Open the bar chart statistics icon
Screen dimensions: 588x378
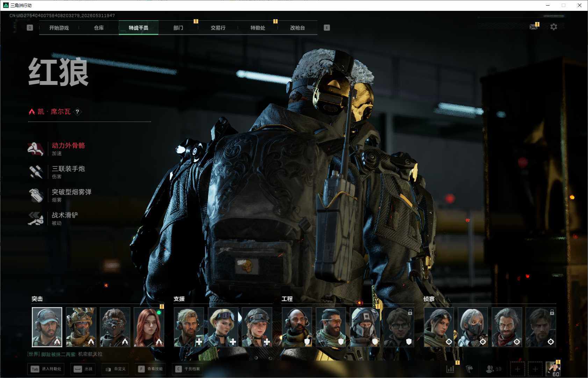[450, 369]
